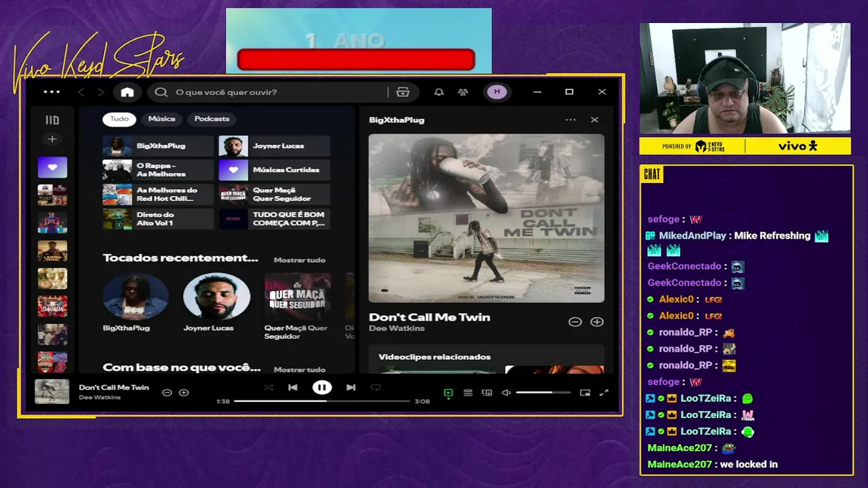868x488 pixels.
Task: Click Mostrar tudo beside Com base no que você
Action: click(300, 369)
